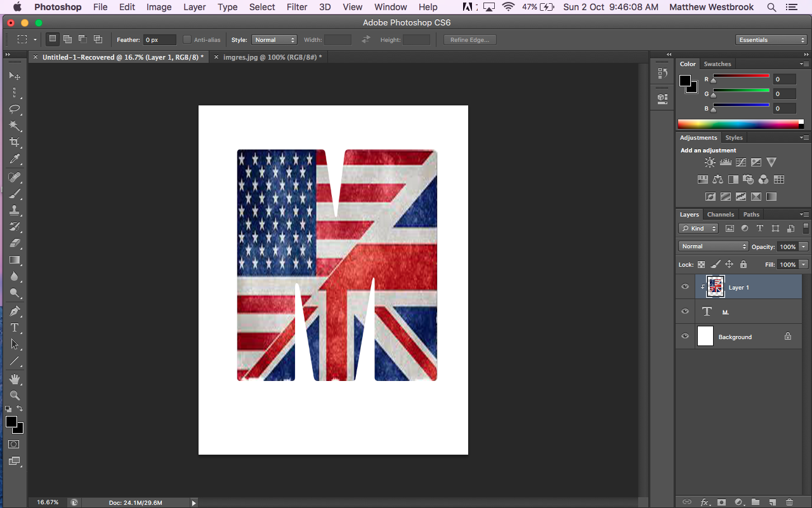Select the Line tool
812x508 pixels.
pyautogui.click(x=14, y=361)
